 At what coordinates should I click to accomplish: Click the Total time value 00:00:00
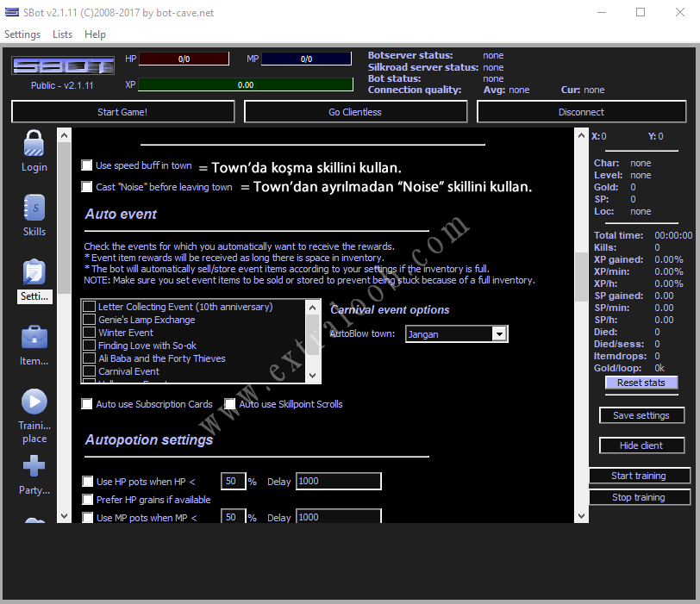pyautogui.click(x=673, y=235)
